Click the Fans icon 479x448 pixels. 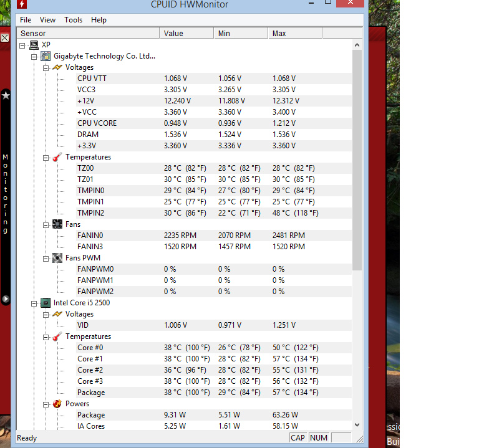[x=57, y=224]
